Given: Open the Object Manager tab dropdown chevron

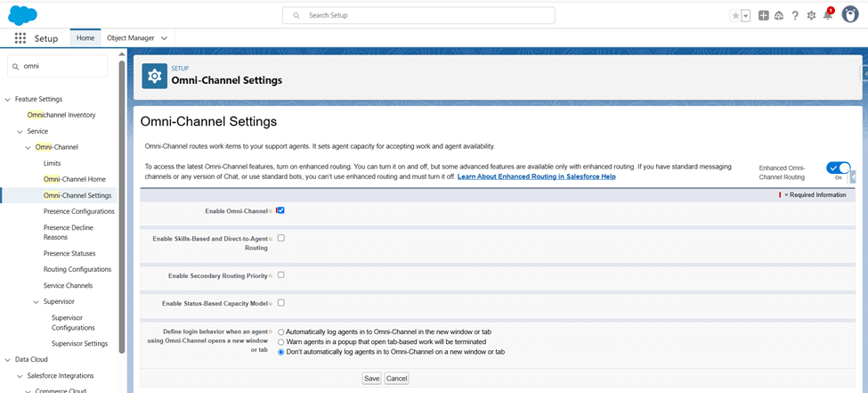Looking at the screenshot, I should click(164, 38).
